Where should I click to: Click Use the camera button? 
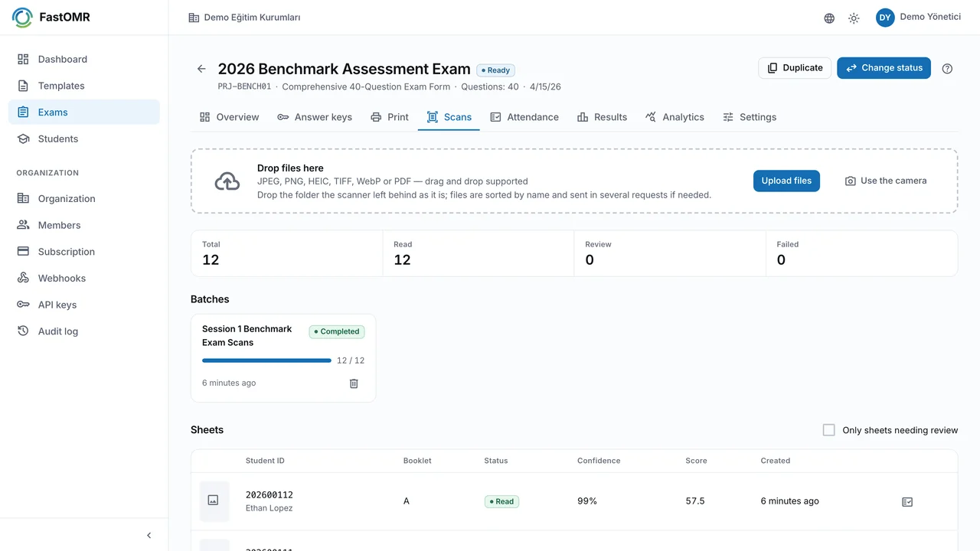[886, 181]
